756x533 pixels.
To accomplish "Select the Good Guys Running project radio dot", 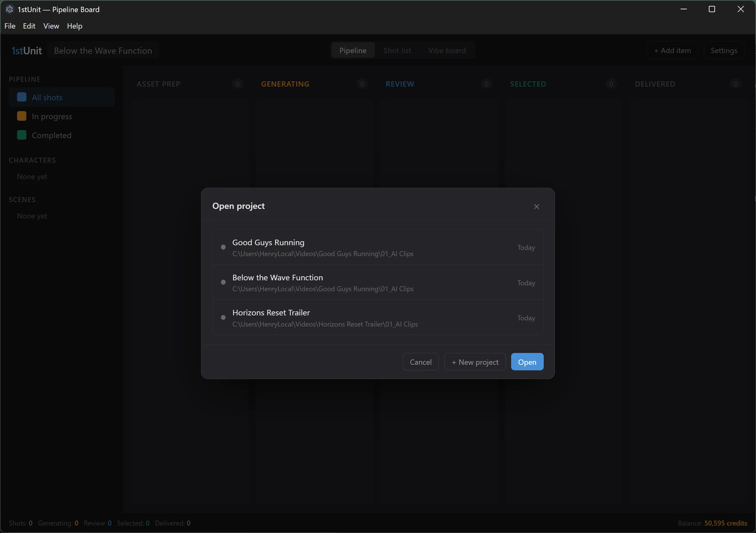I will point(223,247).
